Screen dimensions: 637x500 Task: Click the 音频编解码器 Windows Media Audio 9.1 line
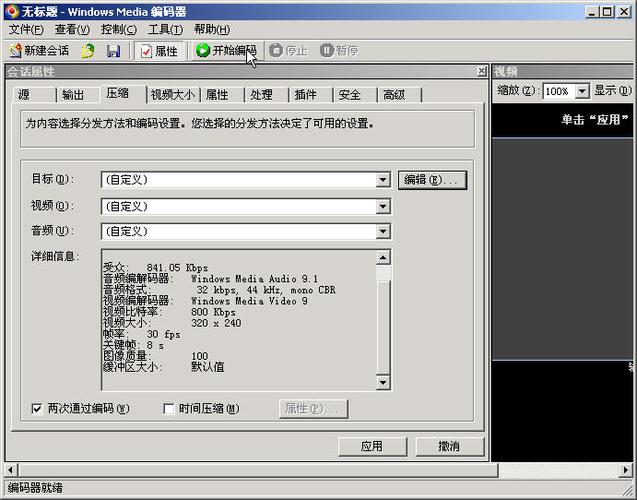click(210, 279)
